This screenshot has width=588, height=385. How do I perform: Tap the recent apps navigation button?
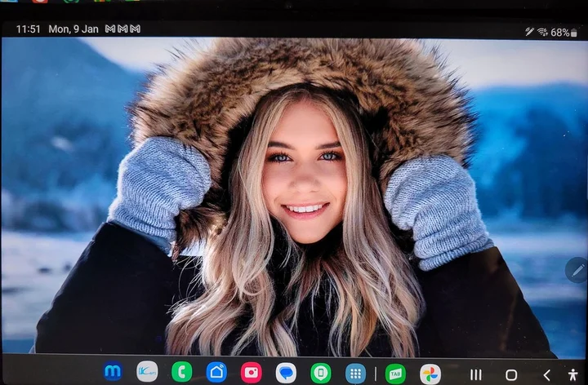click(476, 374)
